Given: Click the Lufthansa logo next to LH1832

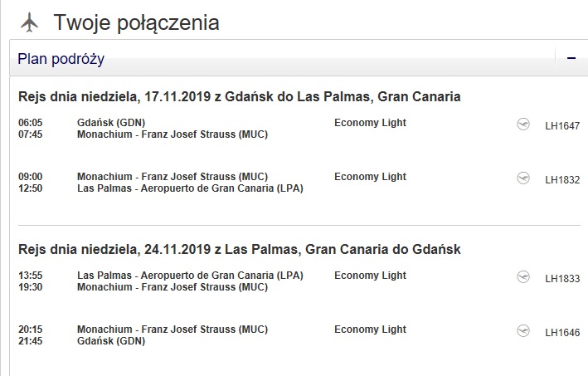Looking at the screenshot, I should [523, 178].
